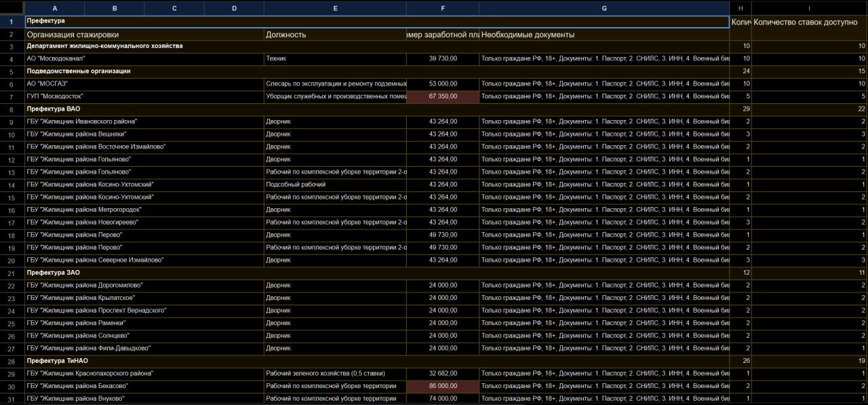This screenshot has height=405, width=868.
Task: Click "Дворник" in the Метрогородок row
Action: (x=335, y=210)
